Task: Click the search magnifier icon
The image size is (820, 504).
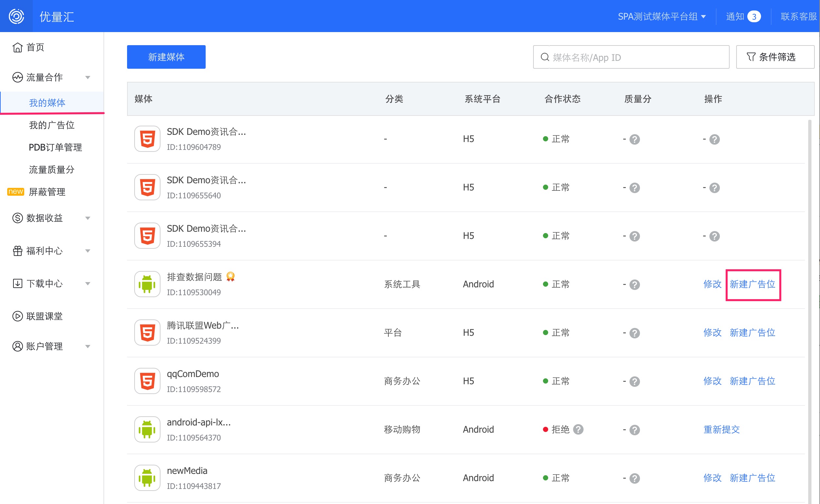Action: (x=545, y=57)
